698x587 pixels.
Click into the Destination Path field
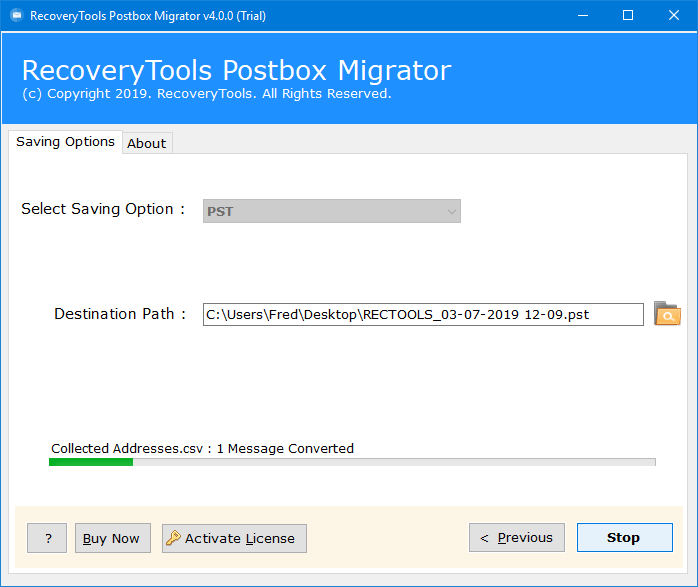423,315
